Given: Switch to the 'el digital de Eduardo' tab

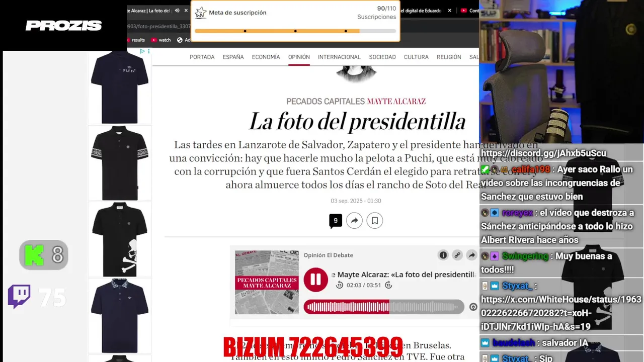Looking at the screenshot, I should pyautogui.click(x=421, y=11).
